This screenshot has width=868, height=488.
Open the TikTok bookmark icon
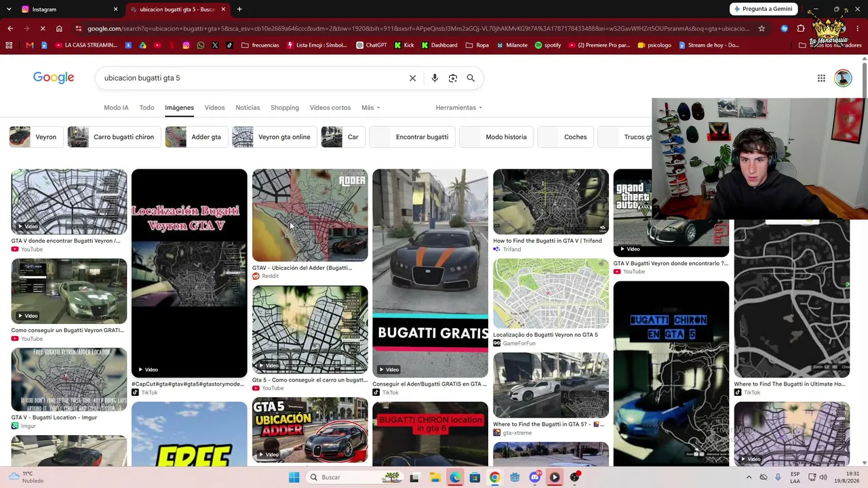pyautogui.click(x=229, y=45)
